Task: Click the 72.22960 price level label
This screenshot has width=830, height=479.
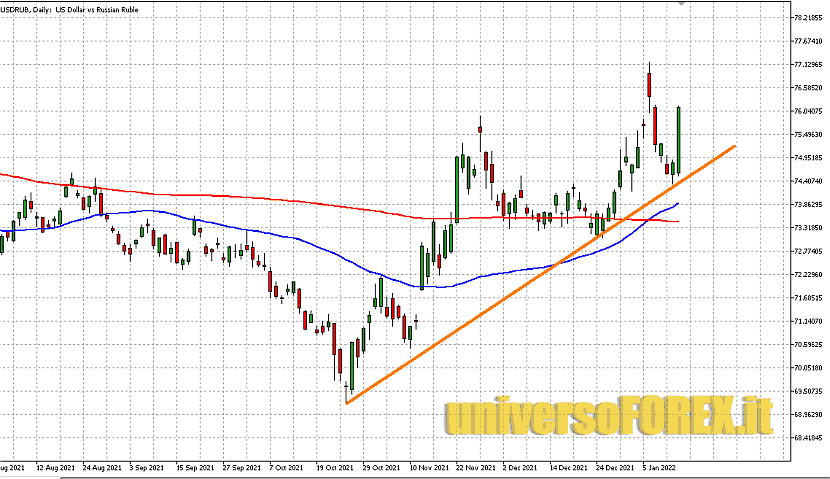Action: (x=808, y=274)
